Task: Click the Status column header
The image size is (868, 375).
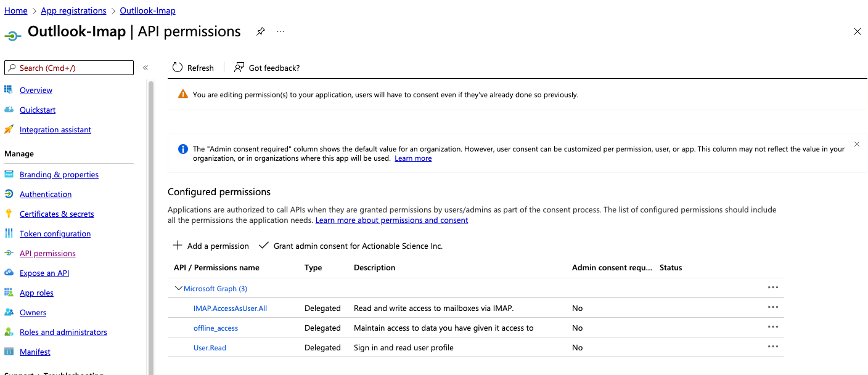Action: click(671, 267)
